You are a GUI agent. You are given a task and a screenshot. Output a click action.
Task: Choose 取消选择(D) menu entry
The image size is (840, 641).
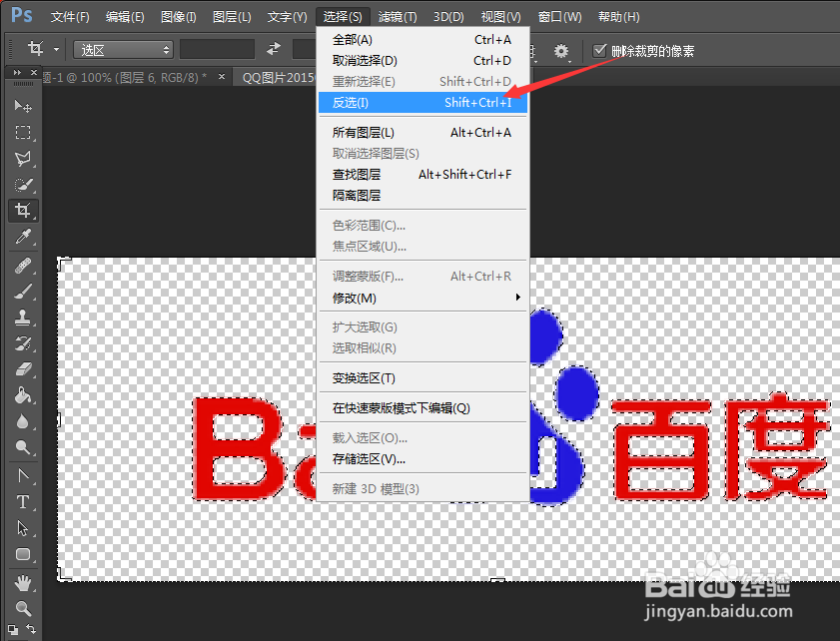[x=422, y=61]
